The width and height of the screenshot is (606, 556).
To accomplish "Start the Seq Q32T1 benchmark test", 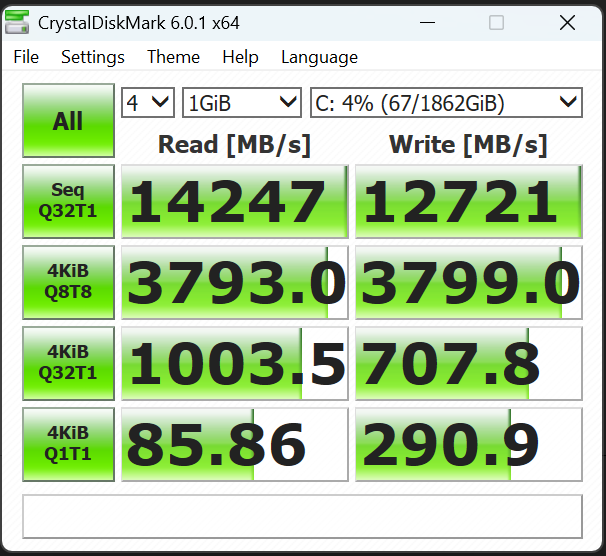I will coord(68,199).
